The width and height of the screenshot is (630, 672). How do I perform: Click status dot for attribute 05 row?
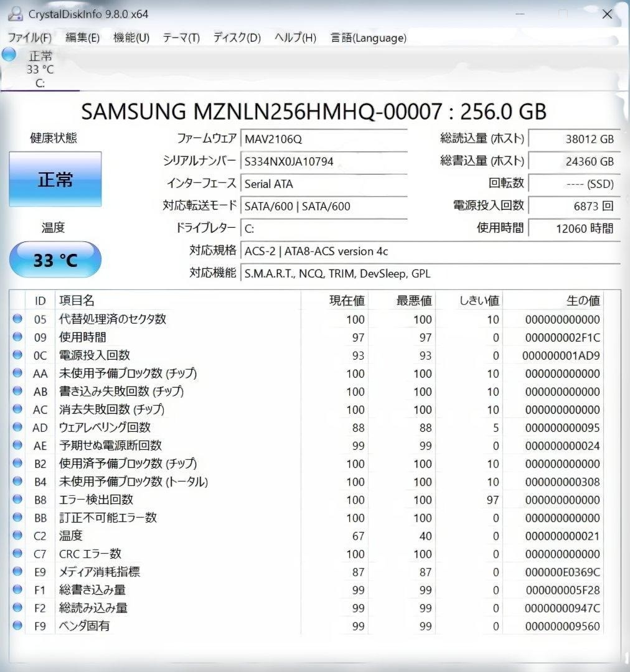(x=17, y=319)
